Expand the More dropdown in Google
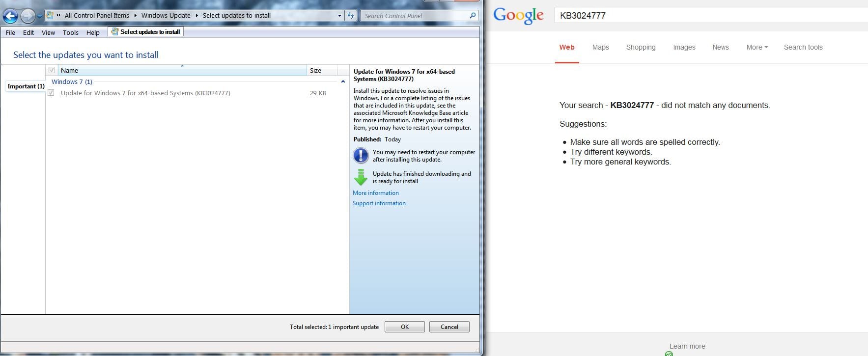Viewport: 868px width, 356px height. [757, 47]
